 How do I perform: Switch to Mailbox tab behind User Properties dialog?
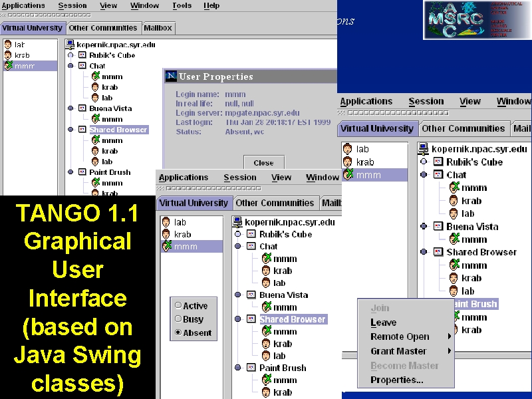point(158,28)
